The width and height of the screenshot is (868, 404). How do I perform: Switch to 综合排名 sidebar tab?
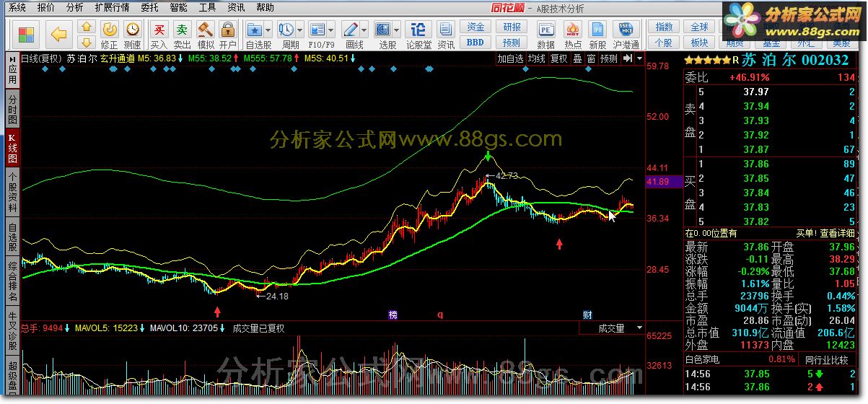point(13,282)
